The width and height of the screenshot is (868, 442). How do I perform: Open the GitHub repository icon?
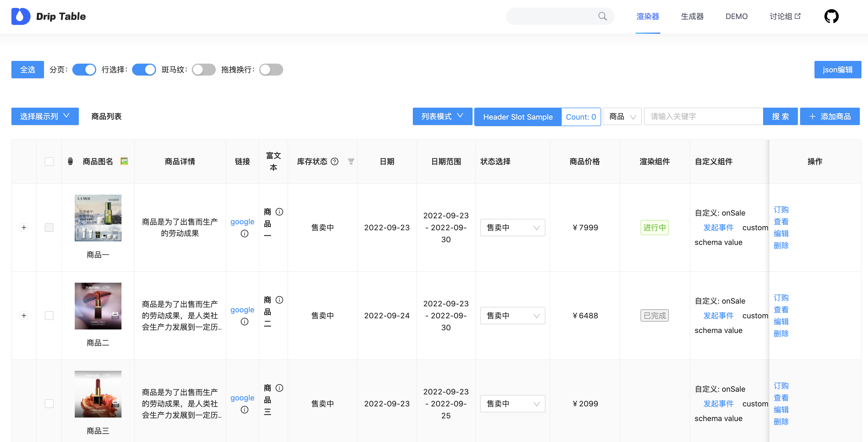click(832, 16)
